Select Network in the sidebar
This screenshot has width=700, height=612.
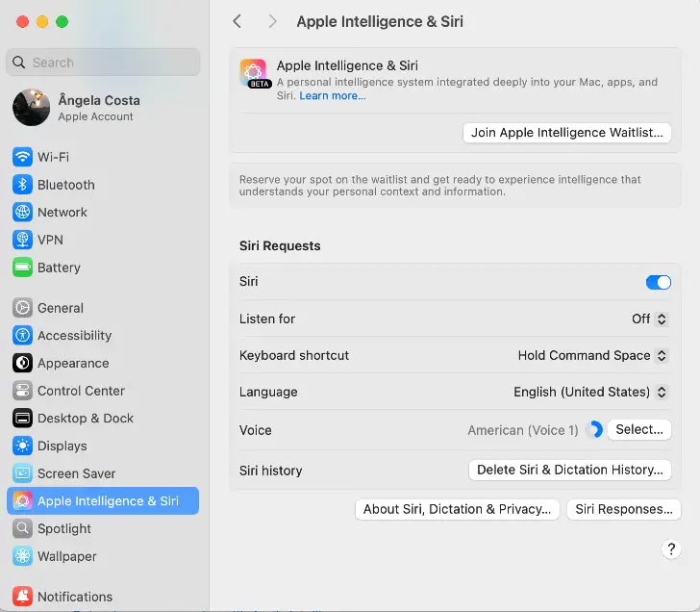(62, 213)
